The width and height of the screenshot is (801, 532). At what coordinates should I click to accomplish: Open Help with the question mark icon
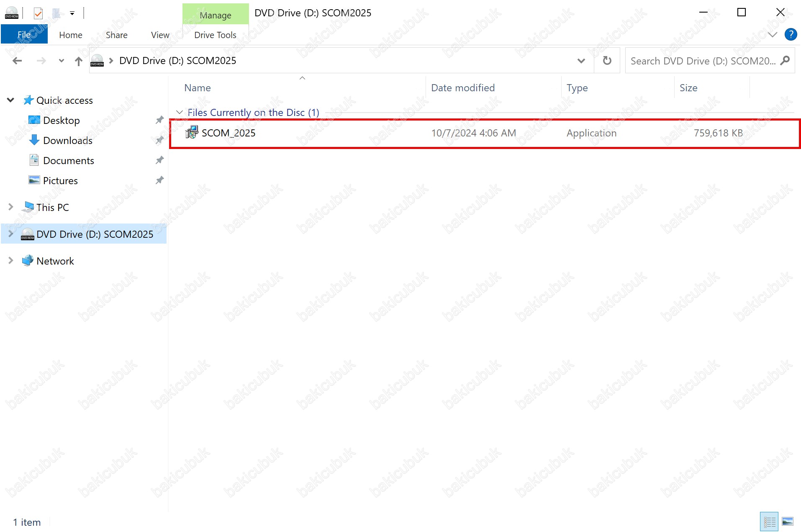coord(791,35)
